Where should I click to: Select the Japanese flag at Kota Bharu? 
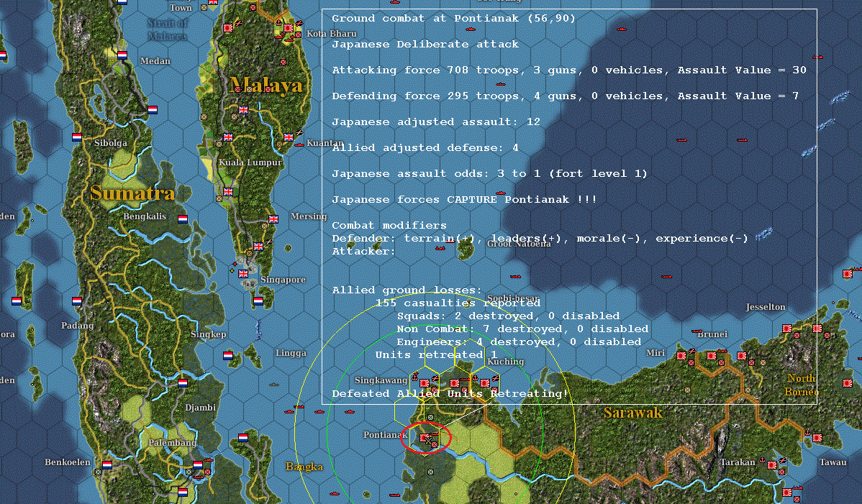[x=289, y=27]
